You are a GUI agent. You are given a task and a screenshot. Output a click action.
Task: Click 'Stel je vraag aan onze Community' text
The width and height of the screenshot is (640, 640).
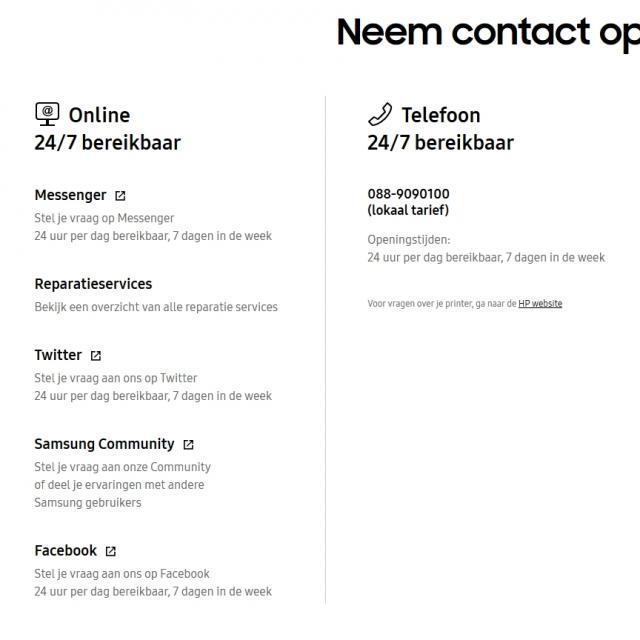pyautogui.click(x=122, y=467)
